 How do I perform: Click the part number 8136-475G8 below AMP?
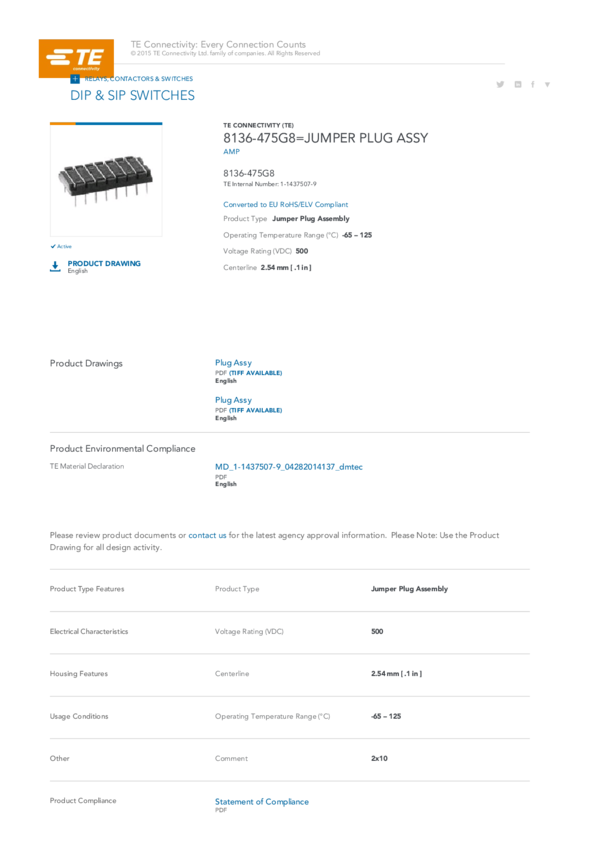point(249,173)
